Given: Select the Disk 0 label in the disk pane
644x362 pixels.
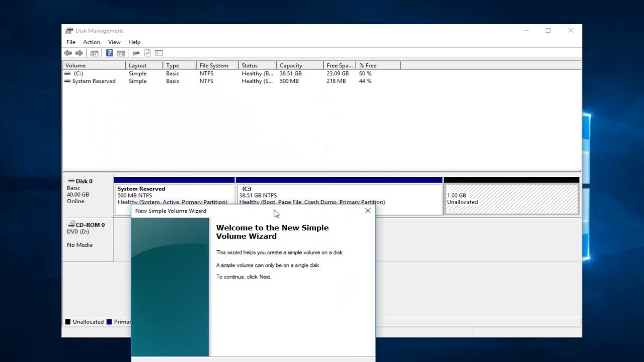Looking at the screenshot, I should tap(84, 181).
